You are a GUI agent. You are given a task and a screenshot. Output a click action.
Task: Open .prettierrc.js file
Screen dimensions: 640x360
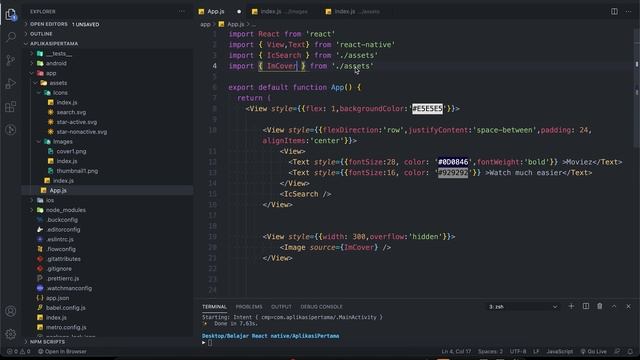(x=62, y=278)
